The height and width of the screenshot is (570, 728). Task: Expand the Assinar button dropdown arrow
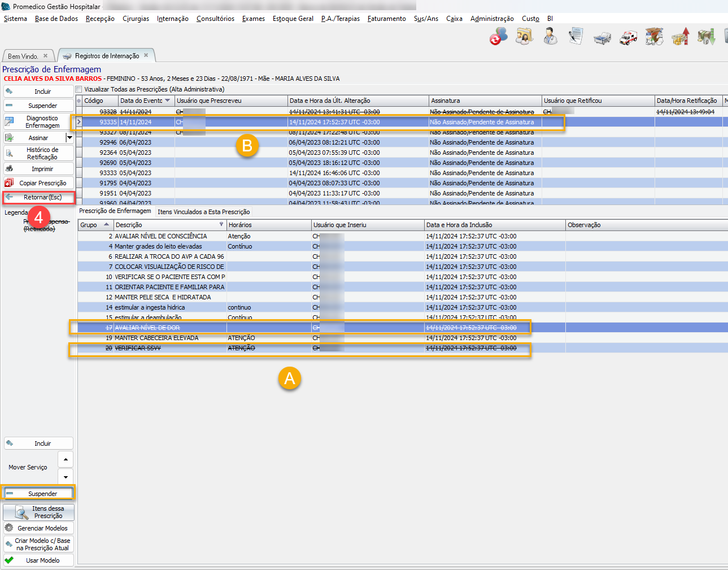click(70, 138)
